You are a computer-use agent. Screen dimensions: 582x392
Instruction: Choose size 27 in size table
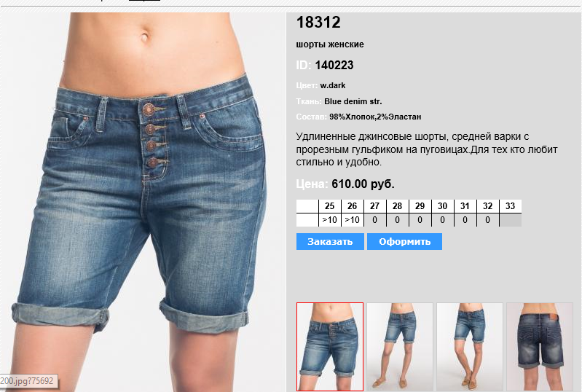point(375,206)
